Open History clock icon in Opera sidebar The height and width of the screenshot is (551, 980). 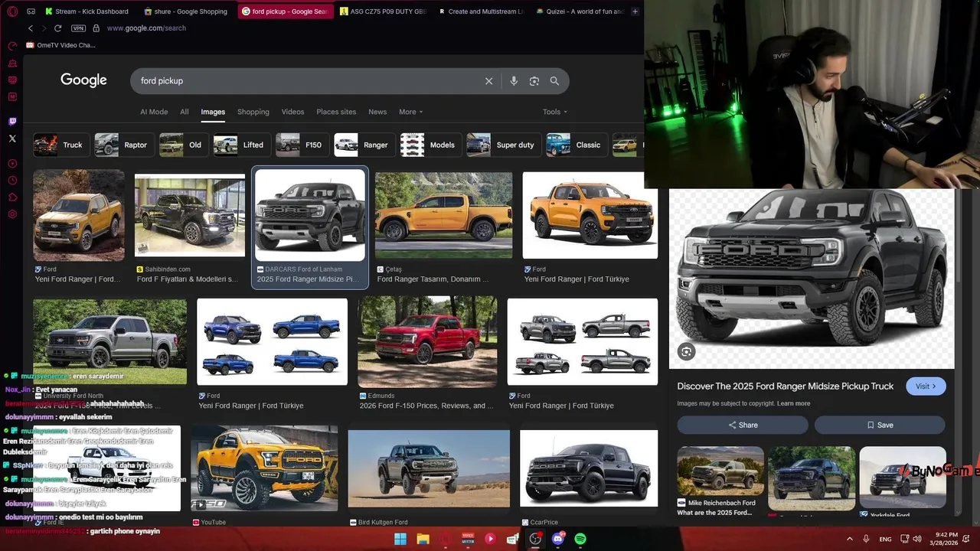pyautogui.click(x=12, y=181)
